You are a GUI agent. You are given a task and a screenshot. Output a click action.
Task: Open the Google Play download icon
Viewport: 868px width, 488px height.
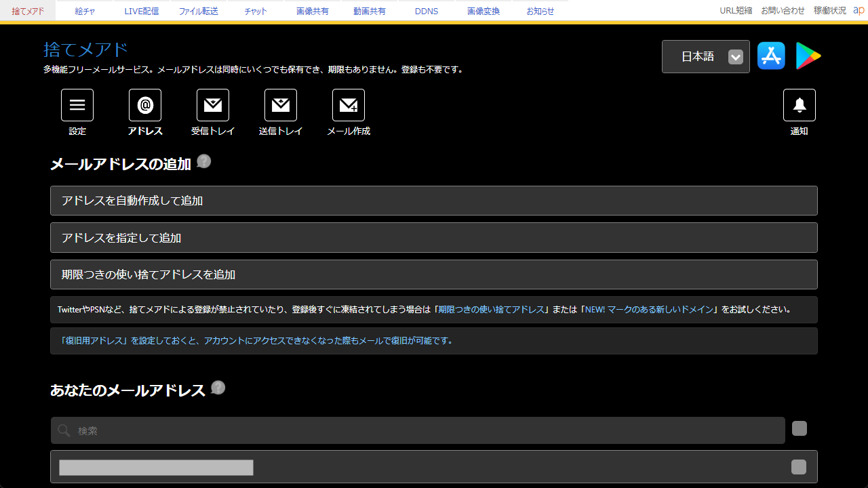pos(808,56)
